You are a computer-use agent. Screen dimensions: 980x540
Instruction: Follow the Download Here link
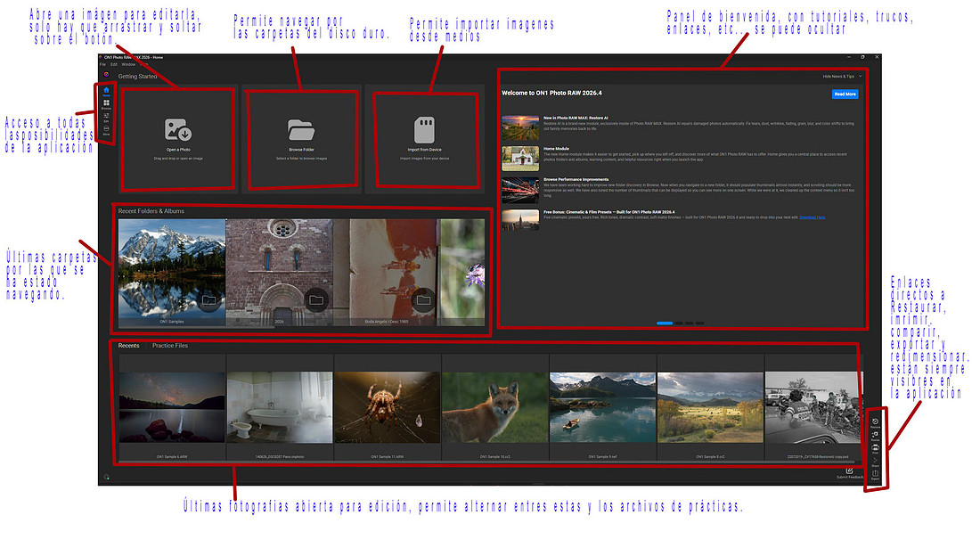tap(812, 217)
